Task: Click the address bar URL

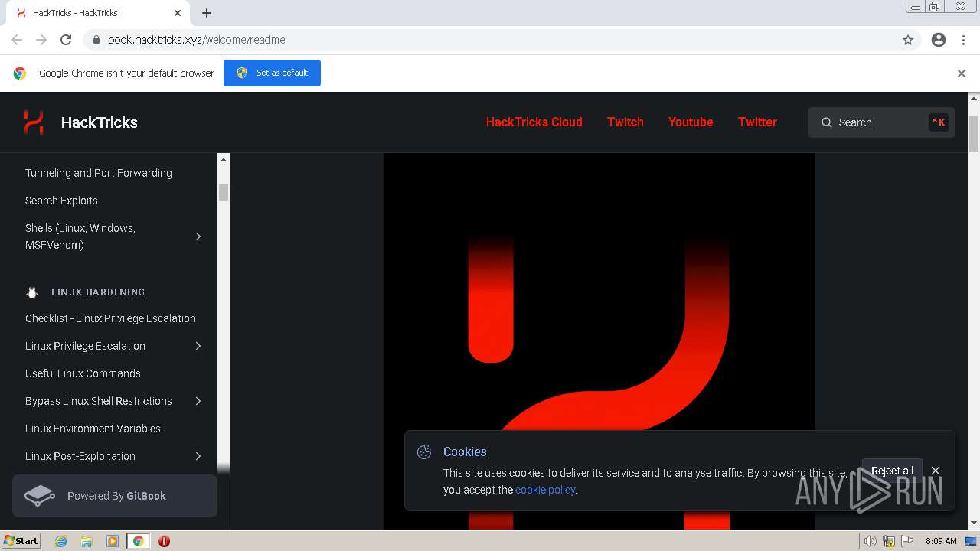Action: click(197, 40)
